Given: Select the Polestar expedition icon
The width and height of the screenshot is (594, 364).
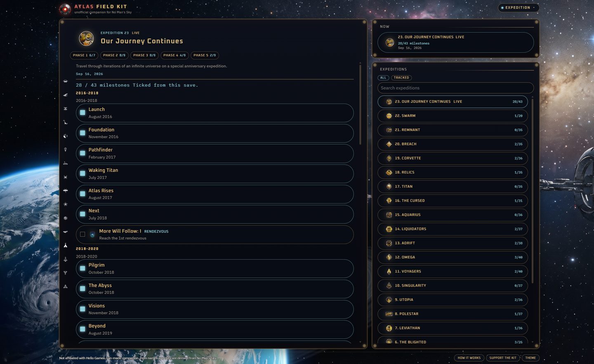Looking at the screenshot, I should [389, 314].
